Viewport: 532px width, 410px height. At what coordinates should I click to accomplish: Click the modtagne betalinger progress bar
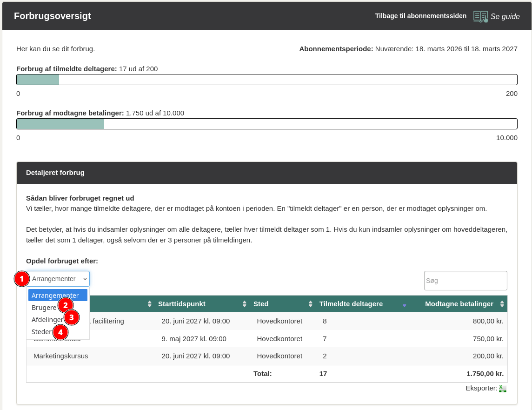click(266, 124)
